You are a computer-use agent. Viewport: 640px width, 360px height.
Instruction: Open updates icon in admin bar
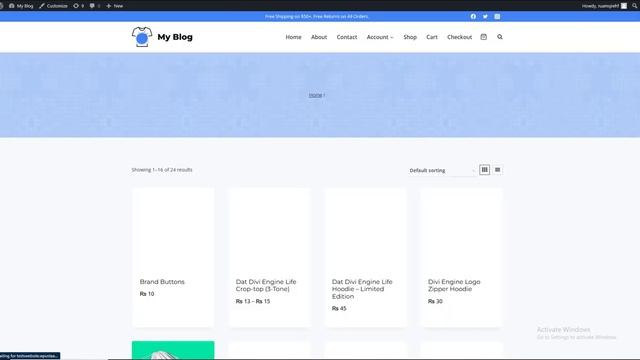pyautogui.click(x=78, y=6)
